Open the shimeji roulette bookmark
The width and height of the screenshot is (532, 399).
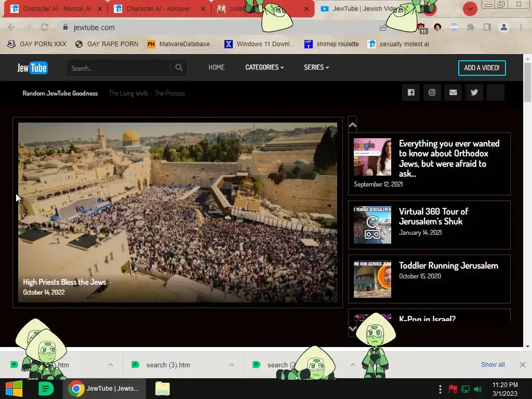[331, 44]
